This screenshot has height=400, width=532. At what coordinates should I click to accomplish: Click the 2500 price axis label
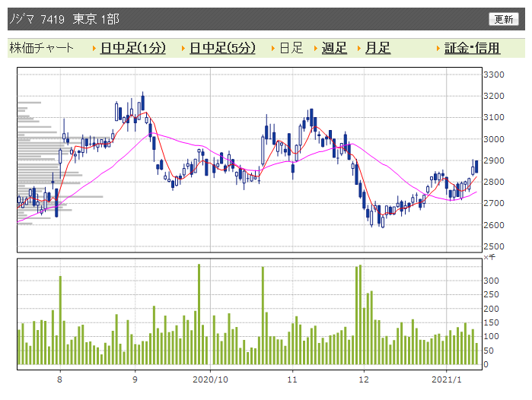494,246
